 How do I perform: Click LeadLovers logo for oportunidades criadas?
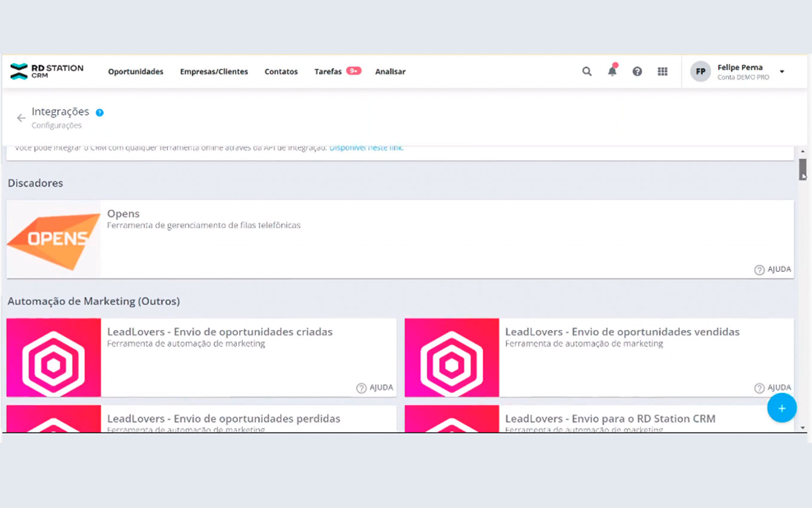54,357
